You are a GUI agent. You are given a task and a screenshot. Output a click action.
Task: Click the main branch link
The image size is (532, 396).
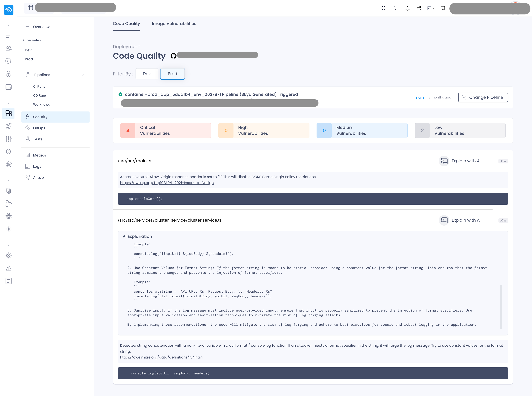[x=419, y=98]
